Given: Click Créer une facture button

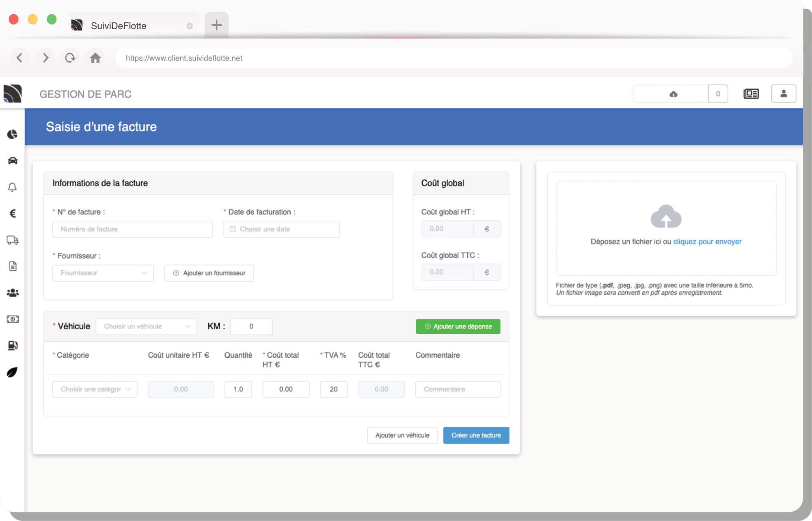Looking at the screenshot, I should [x=476, y=435].
